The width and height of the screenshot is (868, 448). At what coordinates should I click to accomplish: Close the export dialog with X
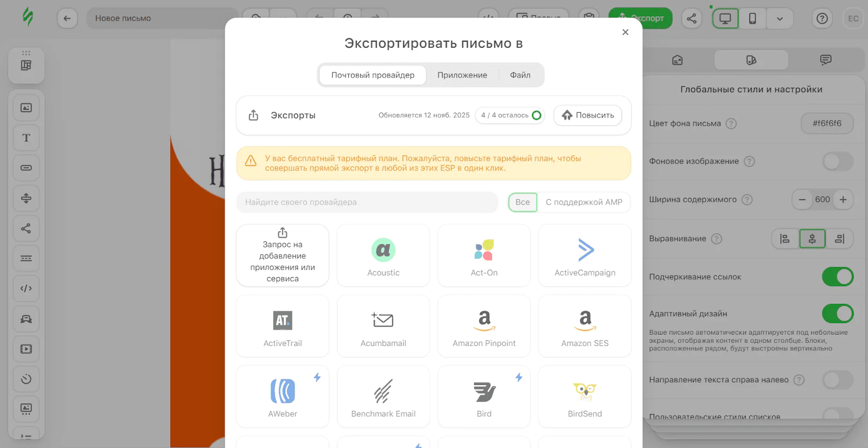click(625, 32)
